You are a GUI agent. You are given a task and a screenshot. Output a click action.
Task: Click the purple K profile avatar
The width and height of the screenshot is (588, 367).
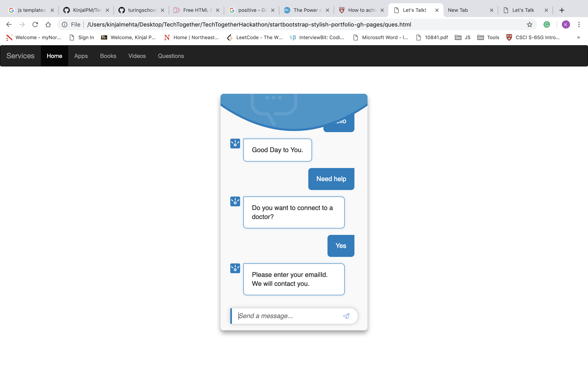click(566, 24)
